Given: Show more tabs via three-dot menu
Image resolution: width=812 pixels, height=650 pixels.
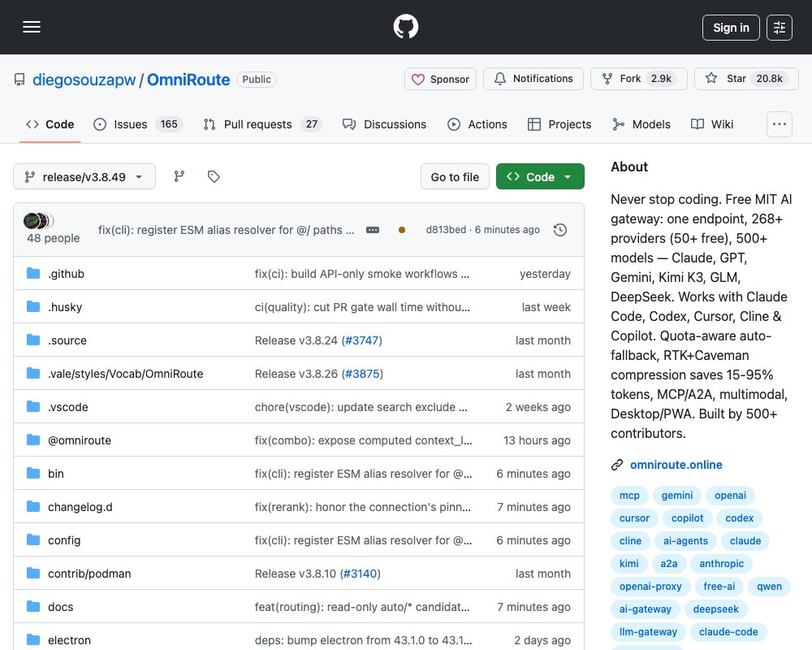Looking at the screenshot, I should (780, 124).
